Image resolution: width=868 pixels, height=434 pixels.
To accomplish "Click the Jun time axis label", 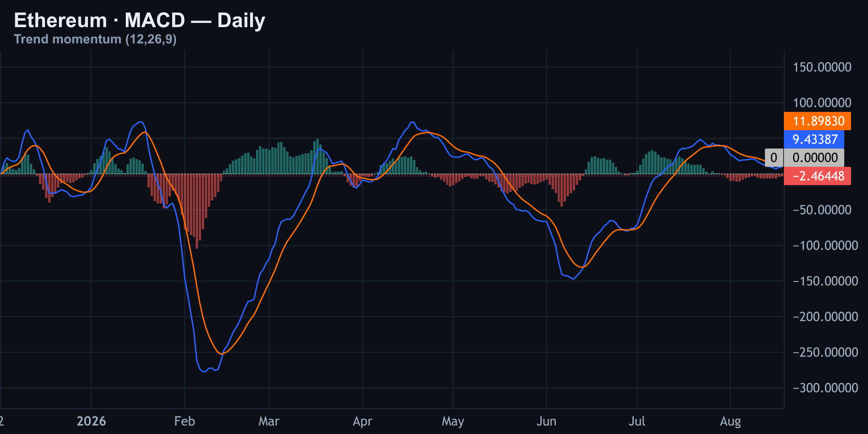I will (x=546, y=421).
